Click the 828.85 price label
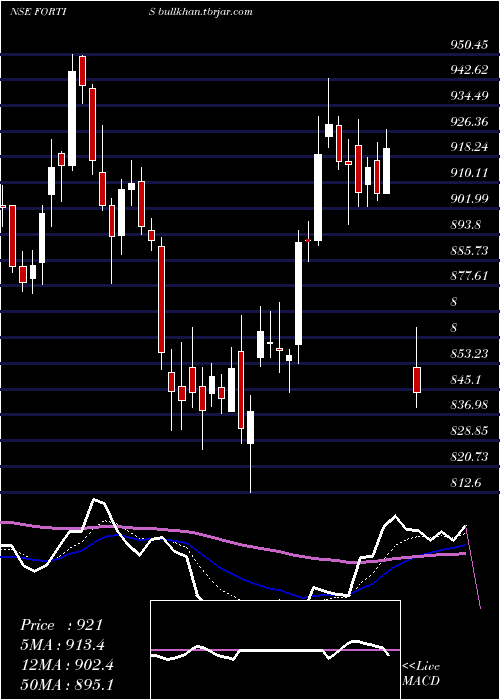The image size is (500, 700). (x=469, y=431)
